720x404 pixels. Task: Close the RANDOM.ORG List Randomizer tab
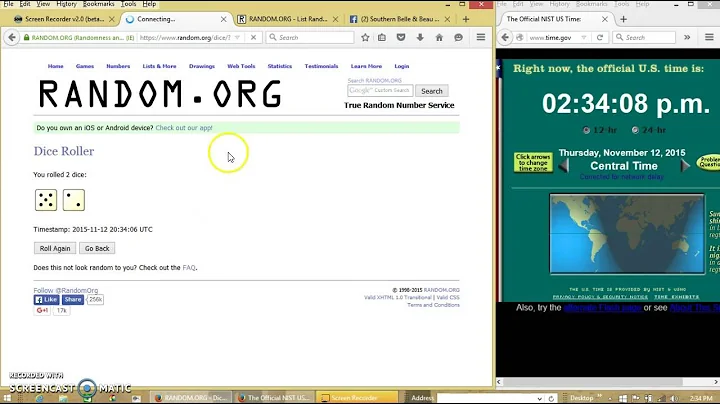336,19
